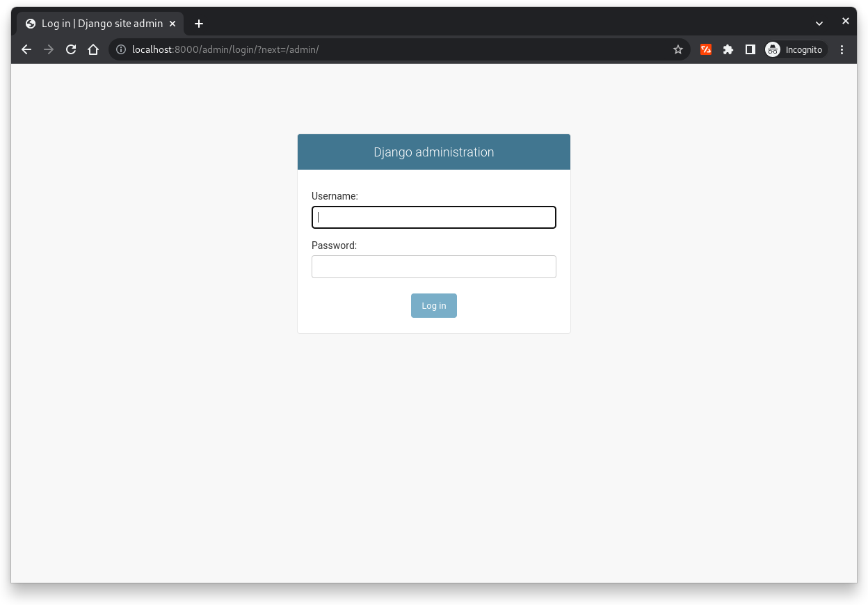Click into the Username field
Image resolution: width=868 pixels, height=605 pixels.
coord(434,218)
